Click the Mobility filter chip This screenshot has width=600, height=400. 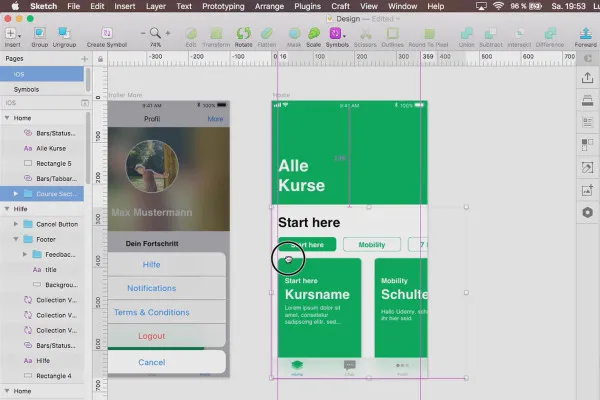372,244
